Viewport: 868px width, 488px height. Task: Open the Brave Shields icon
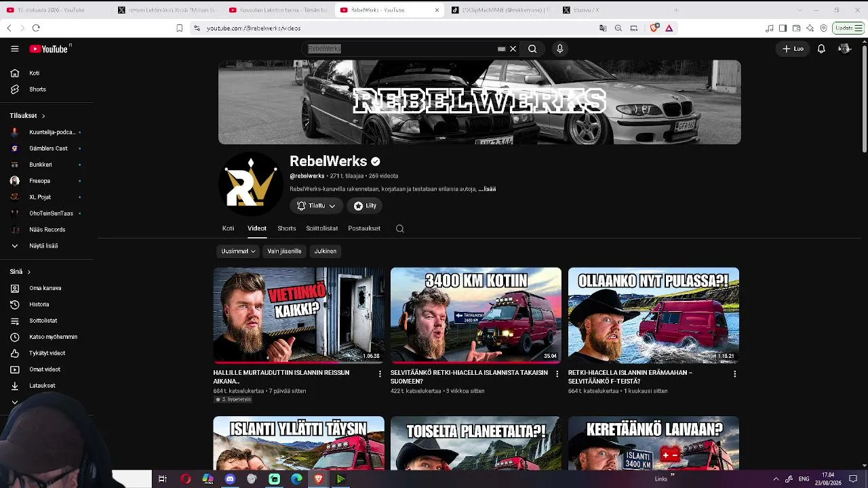click(654, 28)
